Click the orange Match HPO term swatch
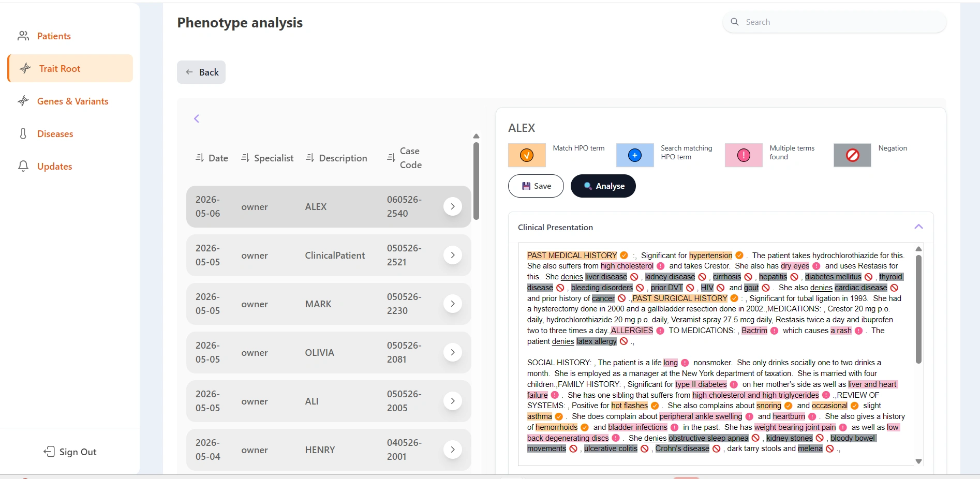980x479 pixels. tap(527, 155)
